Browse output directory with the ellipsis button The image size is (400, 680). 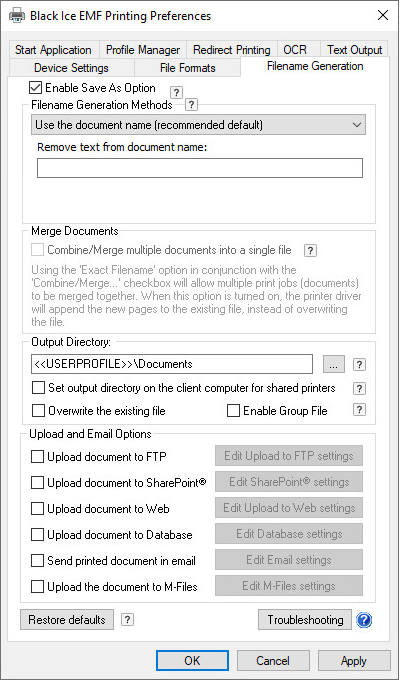click(x=334, y=365)
